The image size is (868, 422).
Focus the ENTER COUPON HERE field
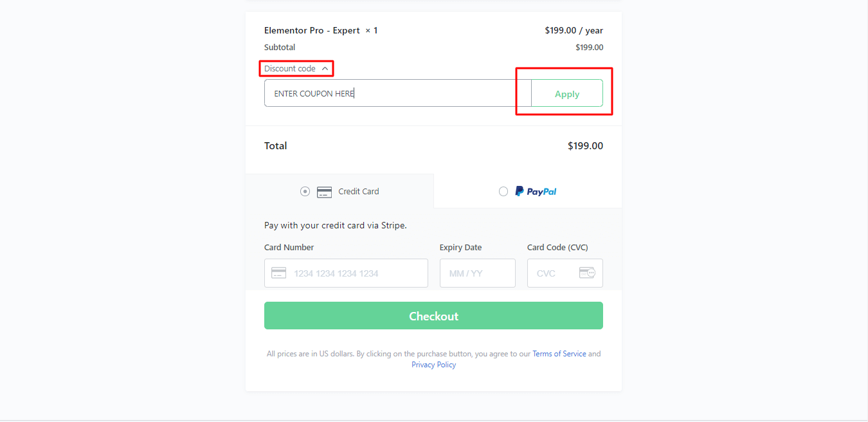(398, 93)
